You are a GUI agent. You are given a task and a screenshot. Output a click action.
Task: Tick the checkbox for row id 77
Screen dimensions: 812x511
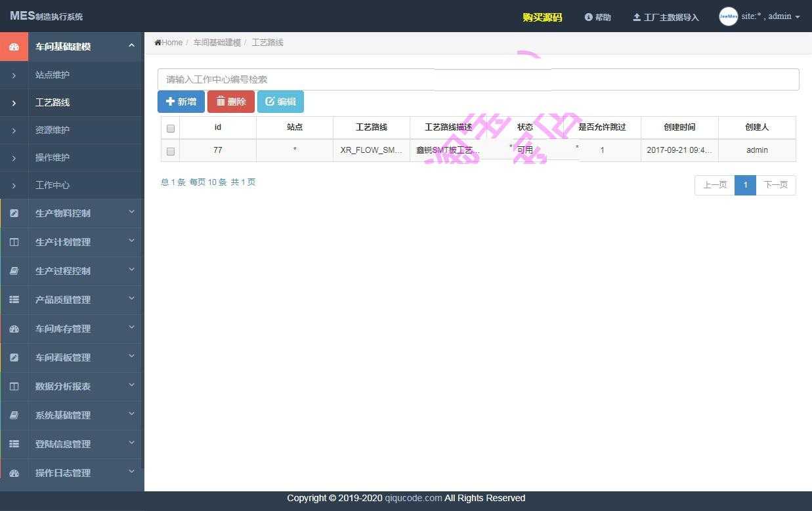coord(171,151)
